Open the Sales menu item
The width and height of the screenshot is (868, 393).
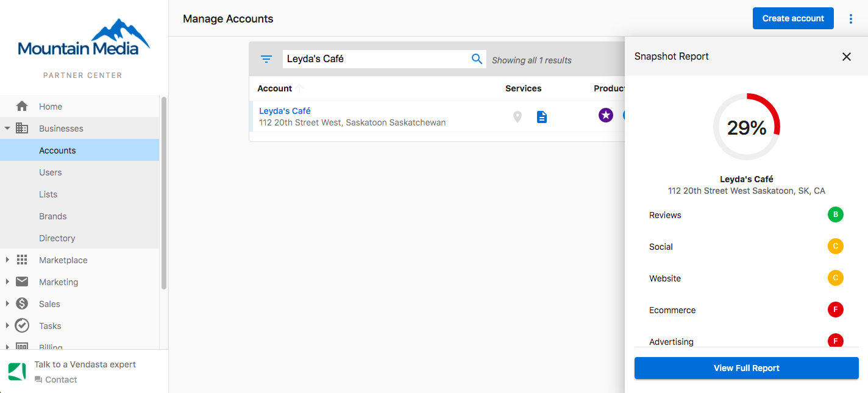tap(79, 303)
